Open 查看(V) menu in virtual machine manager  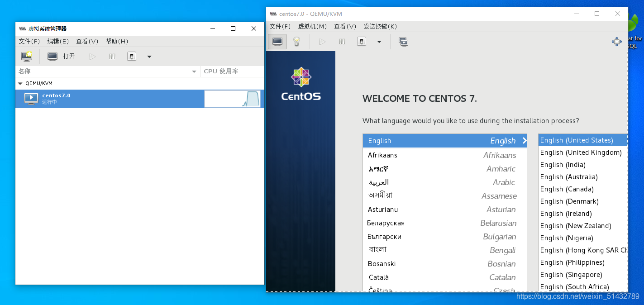tap(87, 41)
